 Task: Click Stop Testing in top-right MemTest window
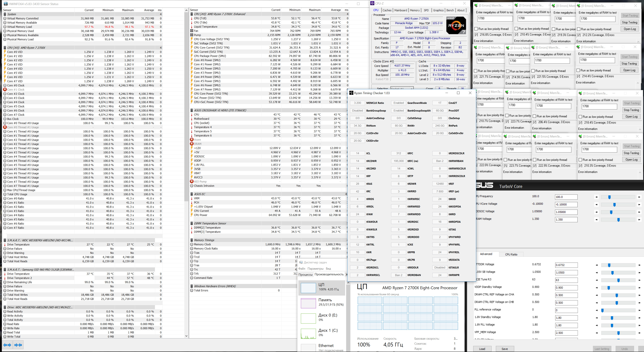(x=630, y=22)
